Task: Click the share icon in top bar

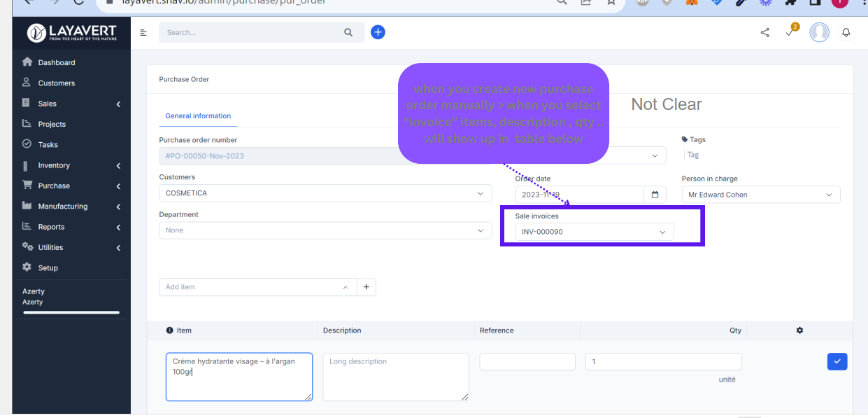Action: tap(764, 32)
